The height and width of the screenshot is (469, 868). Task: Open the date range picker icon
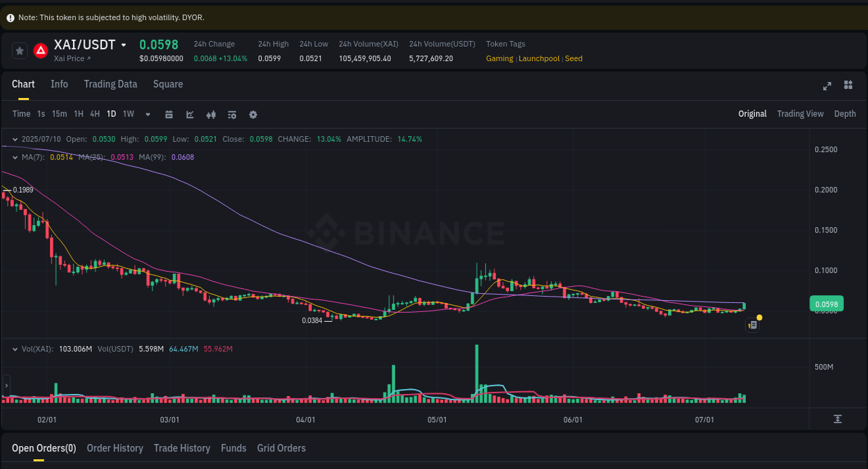(169, 114)
